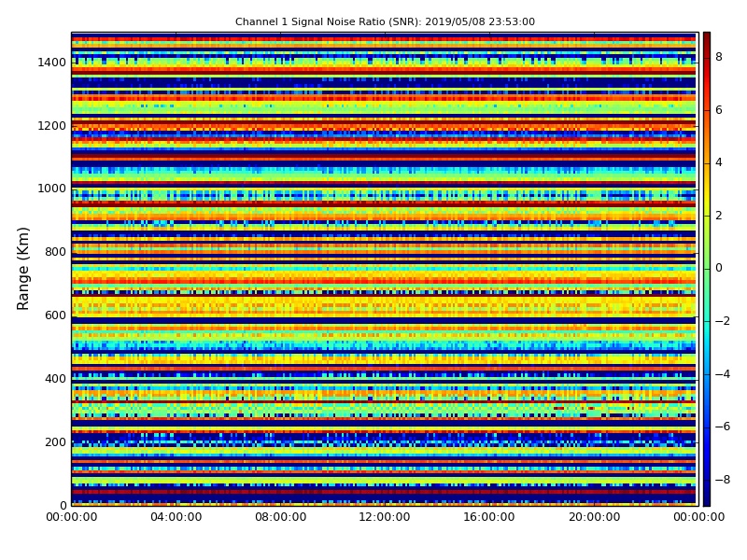747x560 pixels.
Task: Click the colorbar tick label −4
Action: point(723,374)
